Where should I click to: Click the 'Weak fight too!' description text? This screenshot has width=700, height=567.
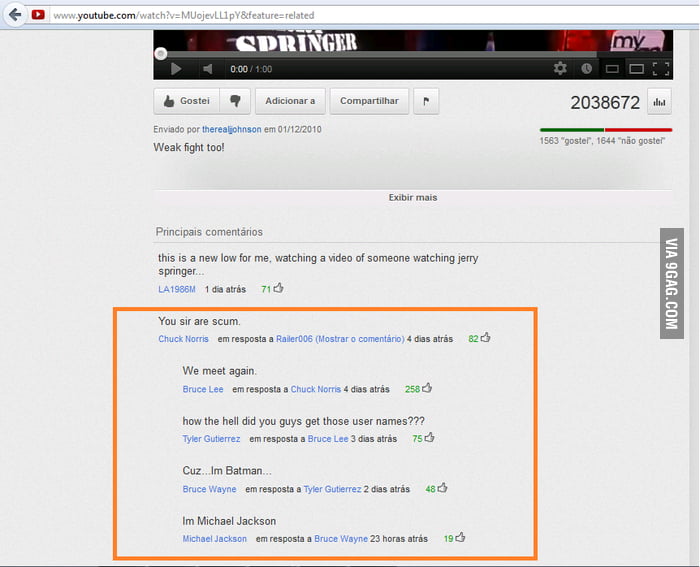pyautogui.click(x=189, y=147)
